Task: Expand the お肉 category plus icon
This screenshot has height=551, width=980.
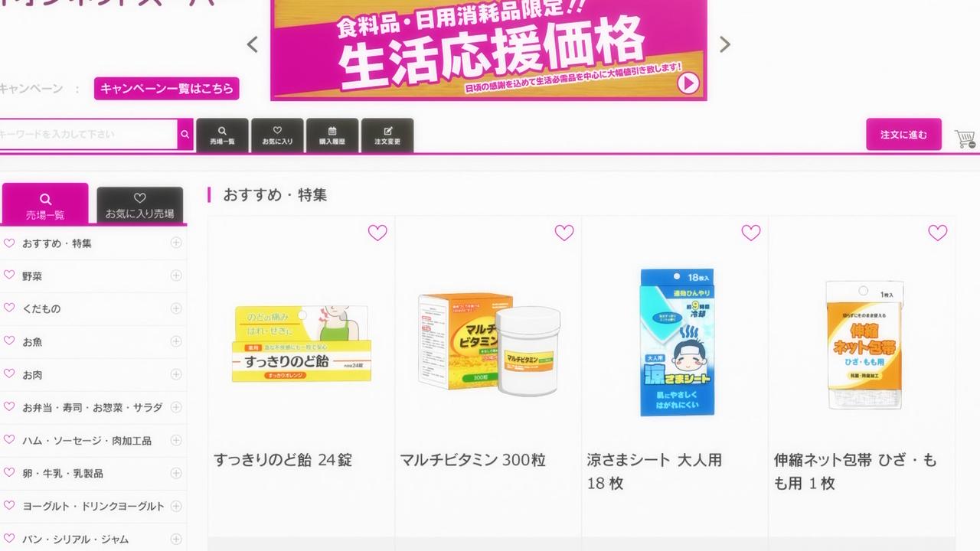Action: [176, 374]
